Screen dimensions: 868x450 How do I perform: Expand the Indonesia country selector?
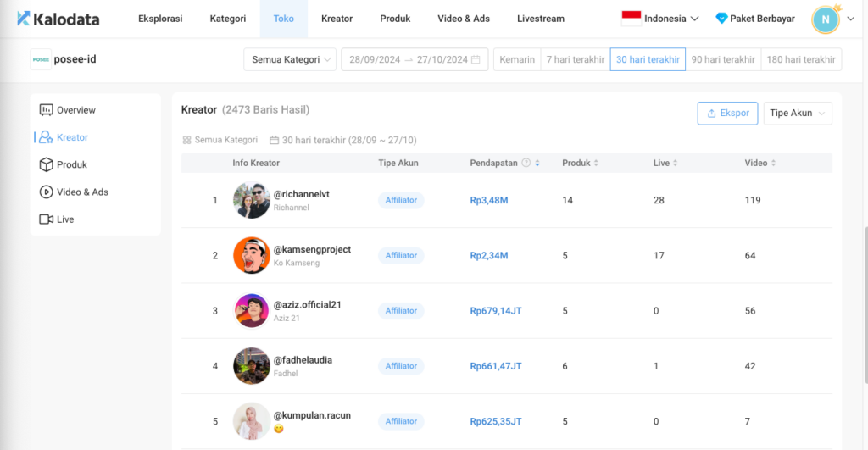point(660,19)
